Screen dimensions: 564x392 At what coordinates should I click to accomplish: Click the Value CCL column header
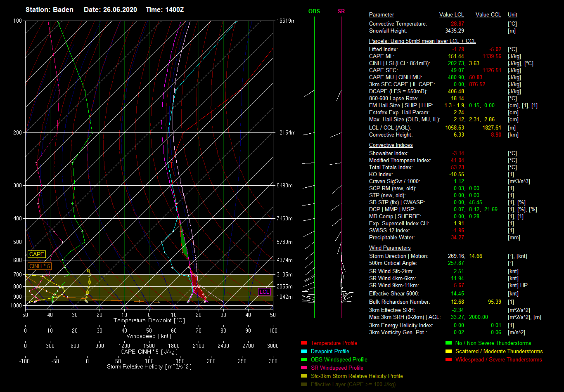click(x=488, y=15)
